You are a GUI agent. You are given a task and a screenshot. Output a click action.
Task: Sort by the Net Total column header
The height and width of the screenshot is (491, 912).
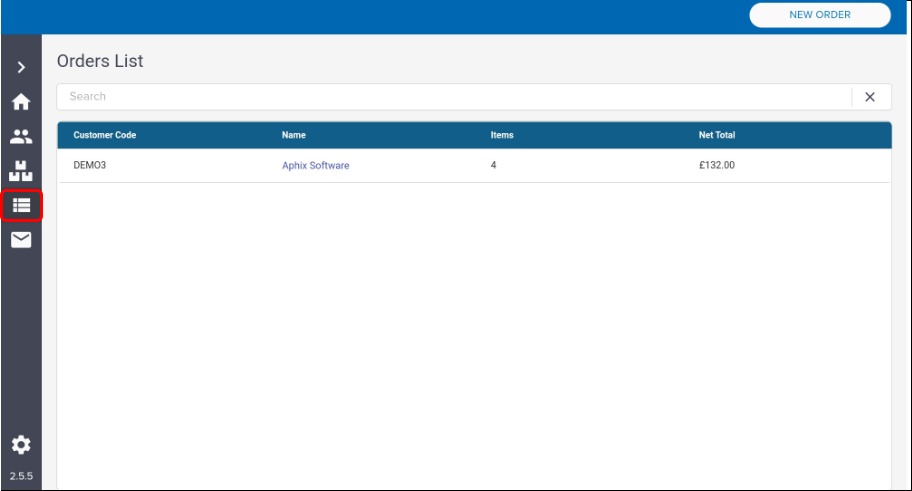716,135
